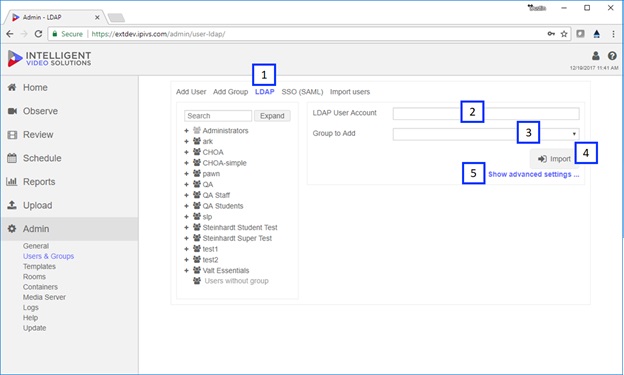The image size is (624, 375).
Task: Open the Rooms admin link
Action: click(x=34, y=277)
